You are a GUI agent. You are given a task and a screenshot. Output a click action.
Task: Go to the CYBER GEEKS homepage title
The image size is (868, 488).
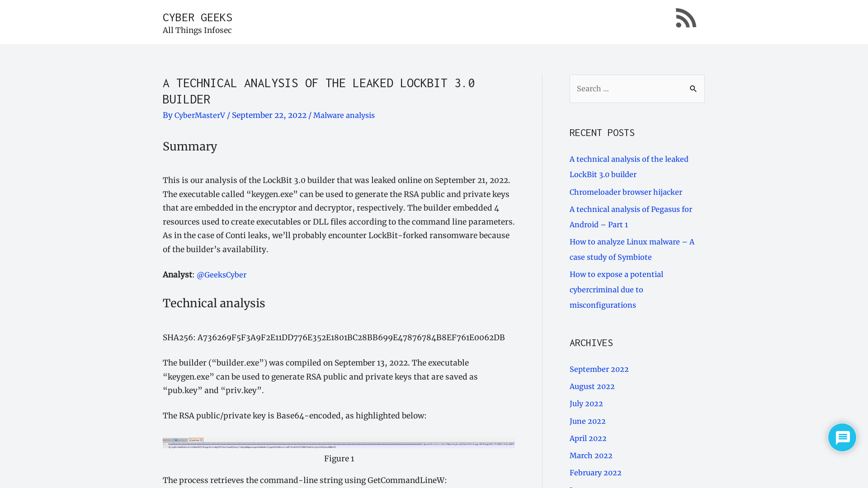click(x=197, y=17)
